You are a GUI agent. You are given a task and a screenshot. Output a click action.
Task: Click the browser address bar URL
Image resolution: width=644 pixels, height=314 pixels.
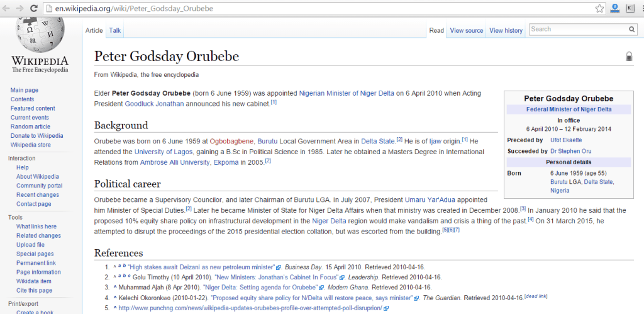(x=135, y=8)
